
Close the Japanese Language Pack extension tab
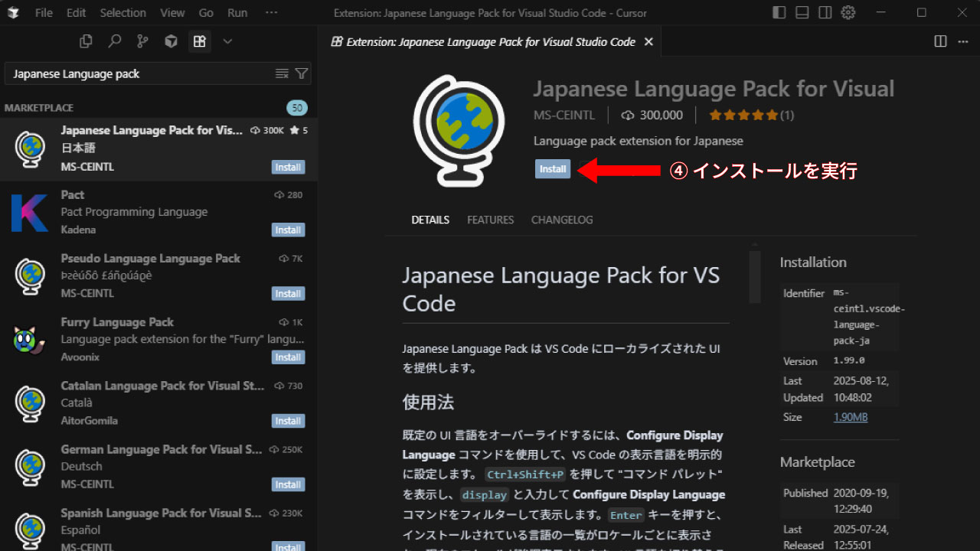[x=648, y=41]
